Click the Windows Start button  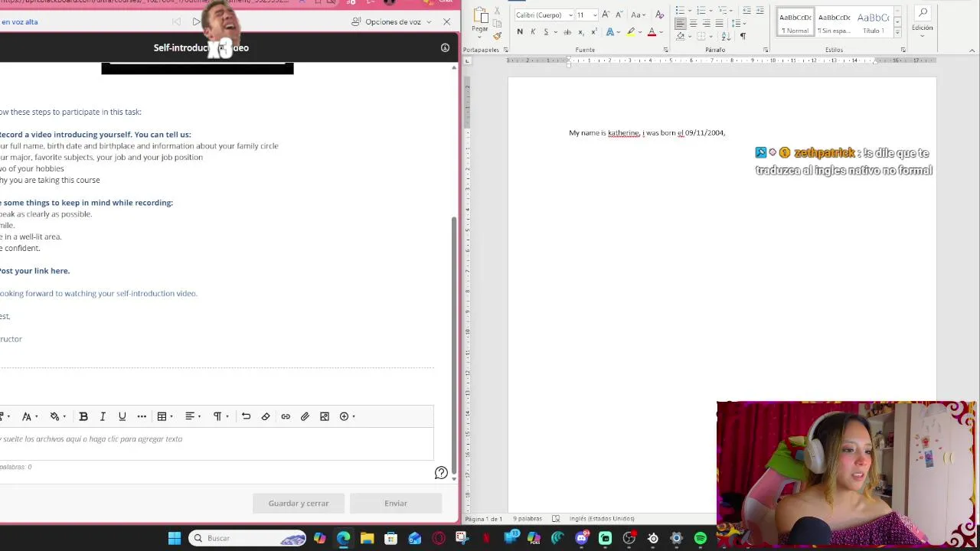pyautogui.click(x=175, y=538)
